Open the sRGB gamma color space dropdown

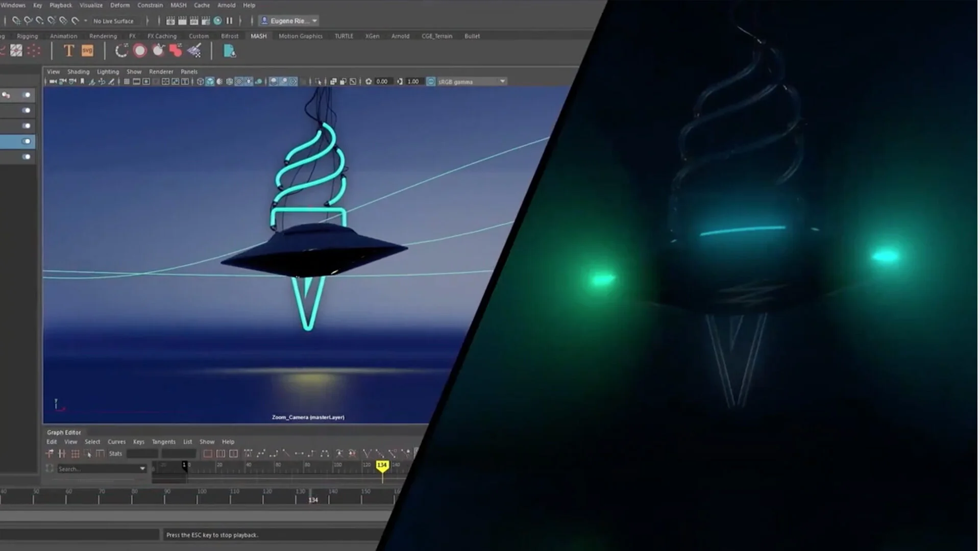pyautogui.click(x=502, y=82)
